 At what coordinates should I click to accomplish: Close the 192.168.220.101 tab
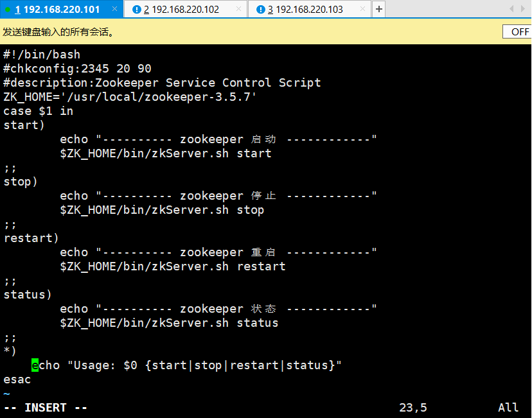coord(114,9)
